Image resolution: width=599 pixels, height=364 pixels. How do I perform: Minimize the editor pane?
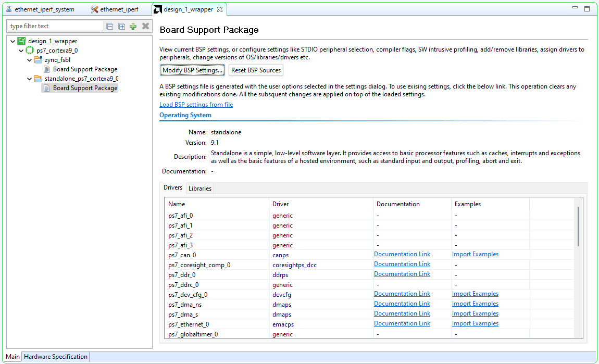575,9
